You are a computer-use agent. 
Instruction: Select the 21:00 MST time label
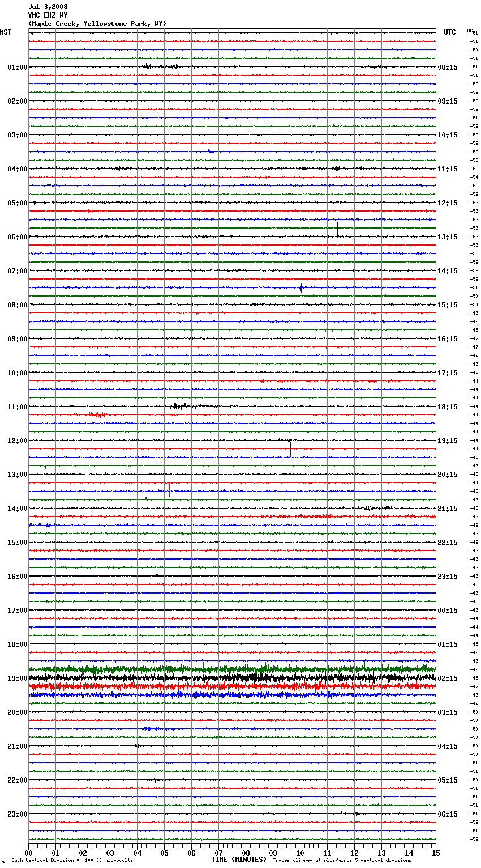[18, 746]
